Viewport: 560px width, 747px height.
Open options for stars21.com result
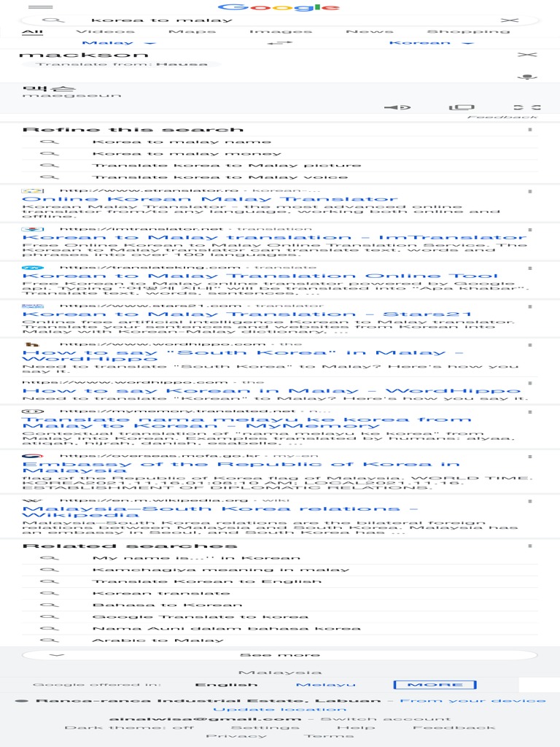point(530,307)
